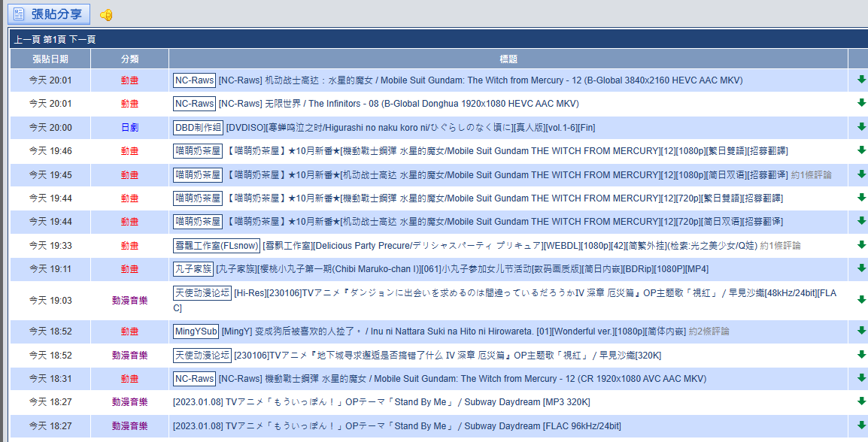Go to next page via 下一頁
The image size is (868, 442).
pos(83,39)
